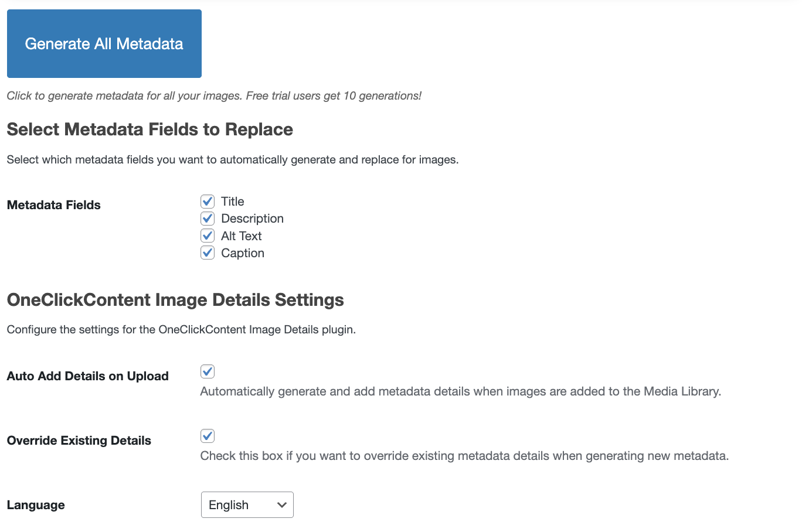The image size is (802, 532).
Task: Click the "Metadata Fields" row label
Action: point(54,205)
